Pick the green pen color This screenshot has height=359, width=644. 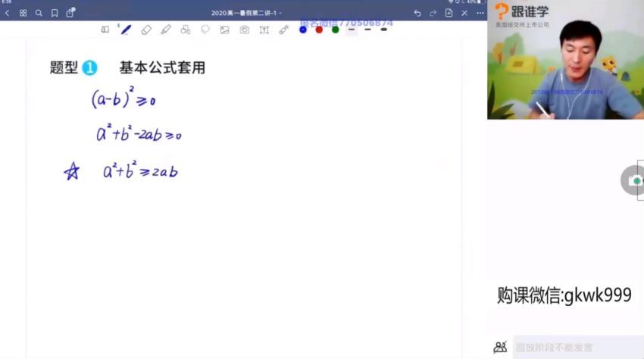(x=335, y=30)
